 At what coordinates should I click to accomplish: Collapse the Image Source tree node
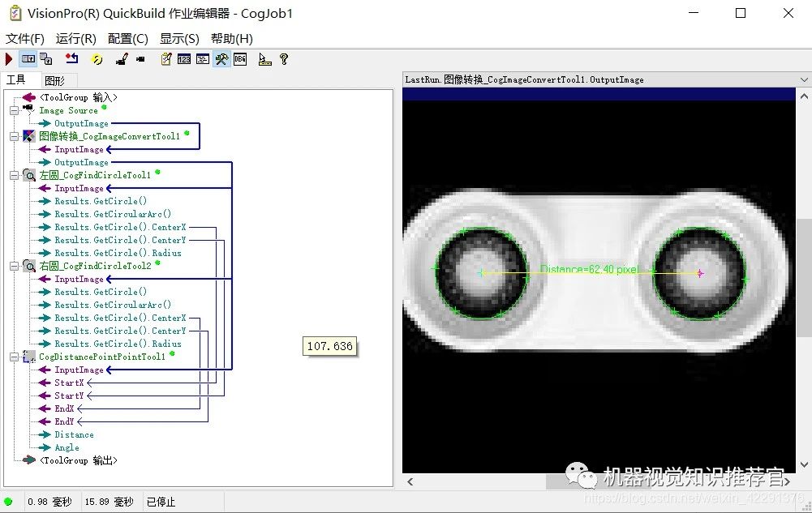click(14, 110)
